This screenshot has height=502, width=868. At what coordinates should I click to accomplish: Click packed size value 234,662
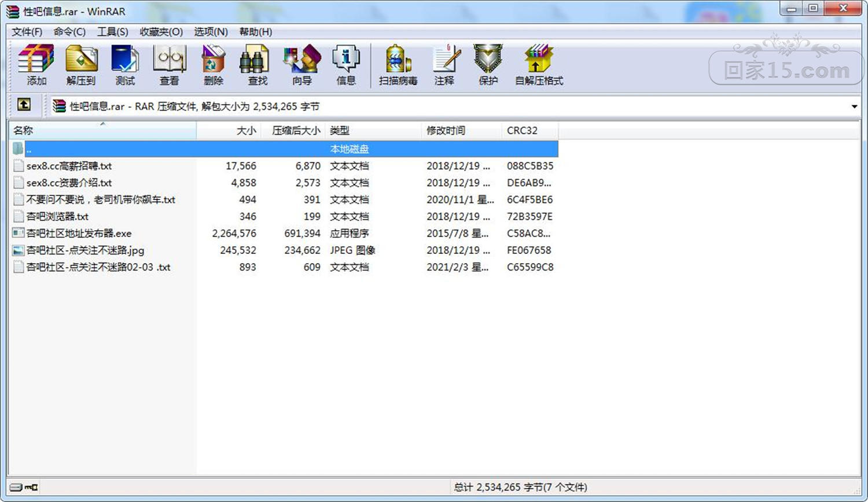pos(302,250)
